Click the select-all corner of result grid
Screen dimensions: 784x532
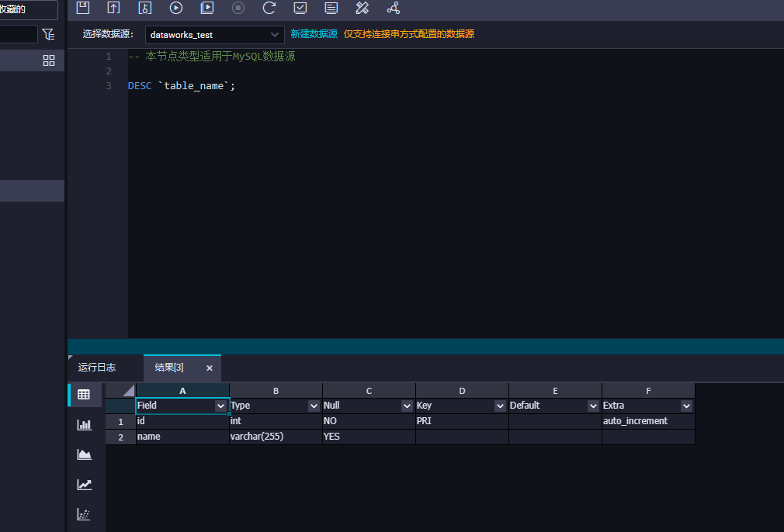pos(120,391)
